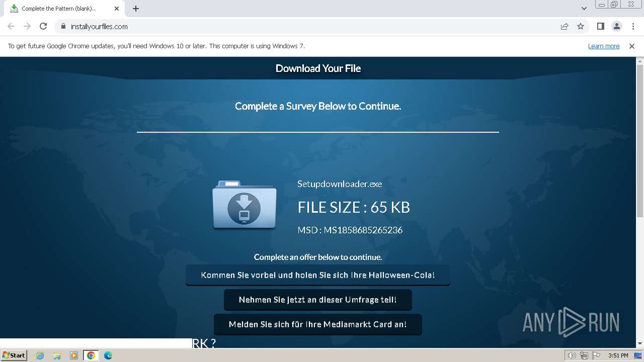
Task: Click the share page icon
Action: pos(565,26)
